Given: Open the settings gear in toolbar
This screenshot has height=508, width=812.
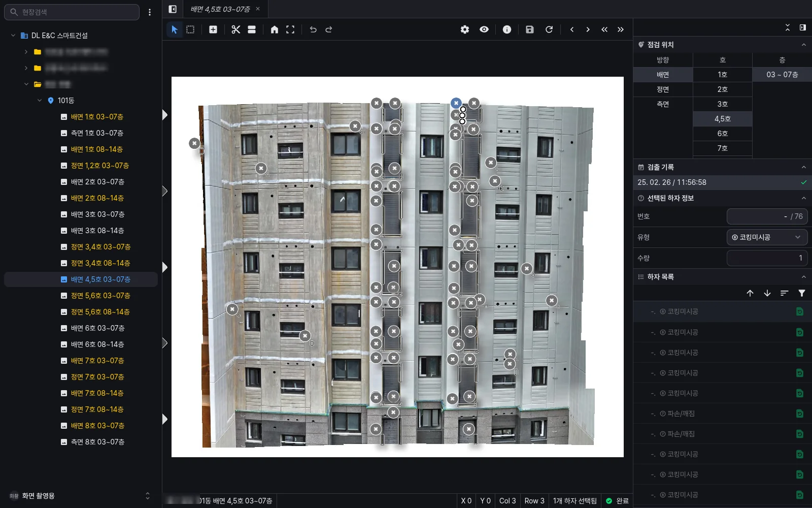Looking at the screenshot, I should click(x=465, y=29).
